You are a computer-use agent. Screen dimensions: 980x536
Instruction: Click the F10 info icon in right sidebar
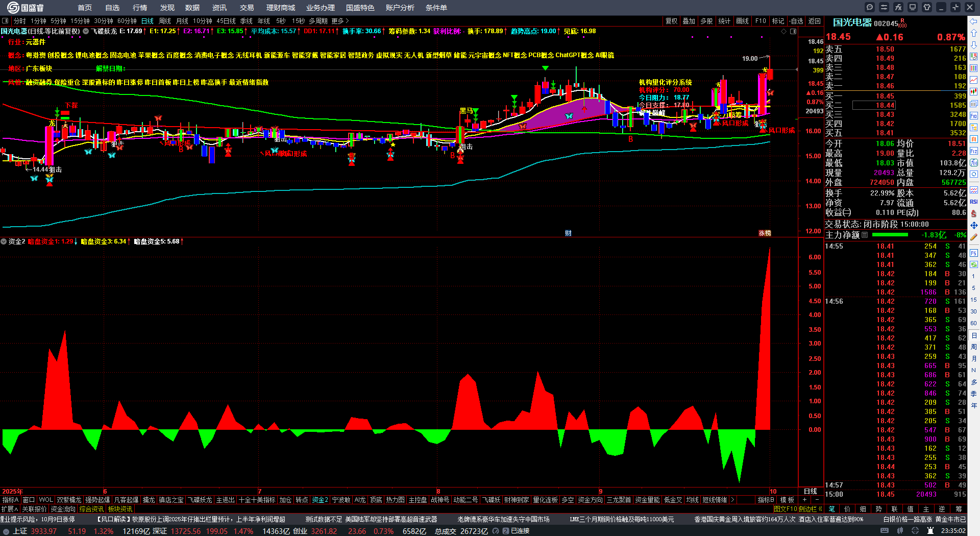pyautogui.click(x=974, y=116)
